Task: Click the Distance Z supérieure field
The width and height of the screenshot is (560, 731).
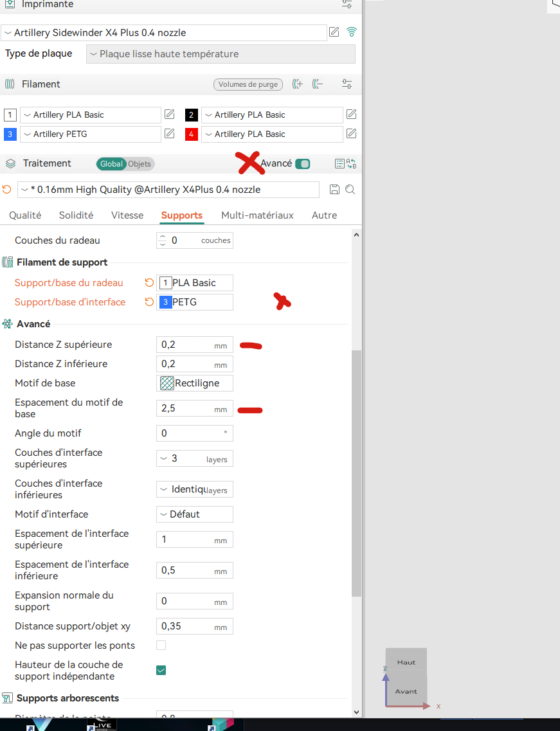Action: pos(194,345)
